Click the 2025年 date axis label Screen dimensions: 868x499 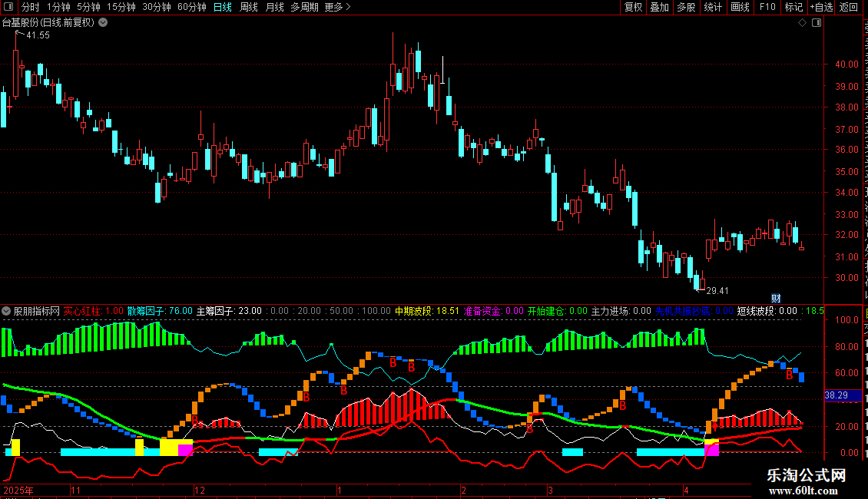(18, 490)
